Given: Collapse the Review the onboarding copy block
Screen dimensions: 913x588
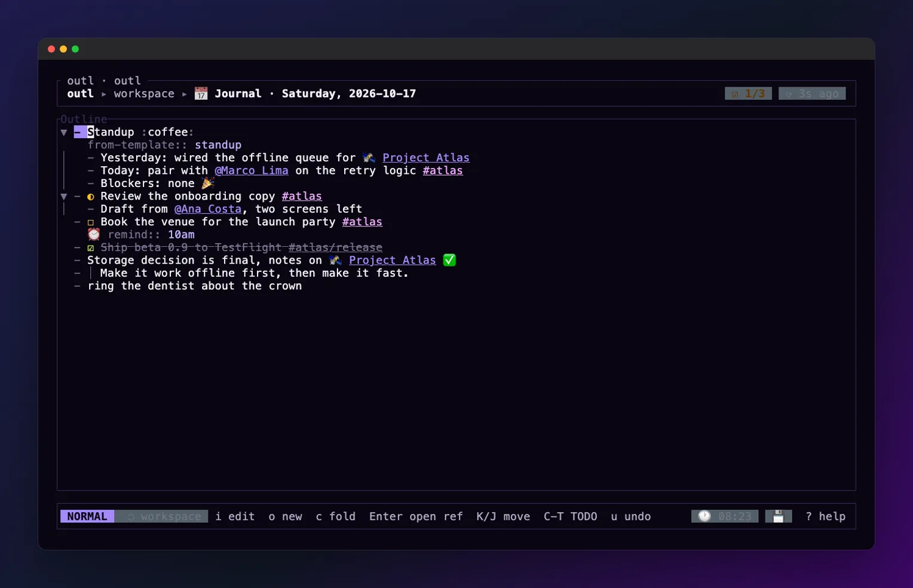Looking at the screenshot, I should [64, 197].
